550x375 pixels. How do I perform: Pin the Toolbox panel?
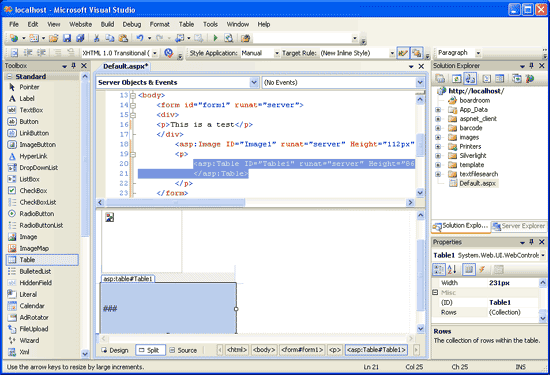click(74, 66)
